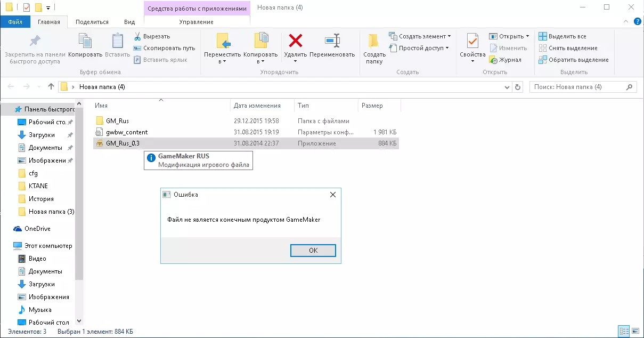The height and width of the screenshot is (338, 644).
Task: Collapse the ribbon chevron
Action: (x=625, y=22)
